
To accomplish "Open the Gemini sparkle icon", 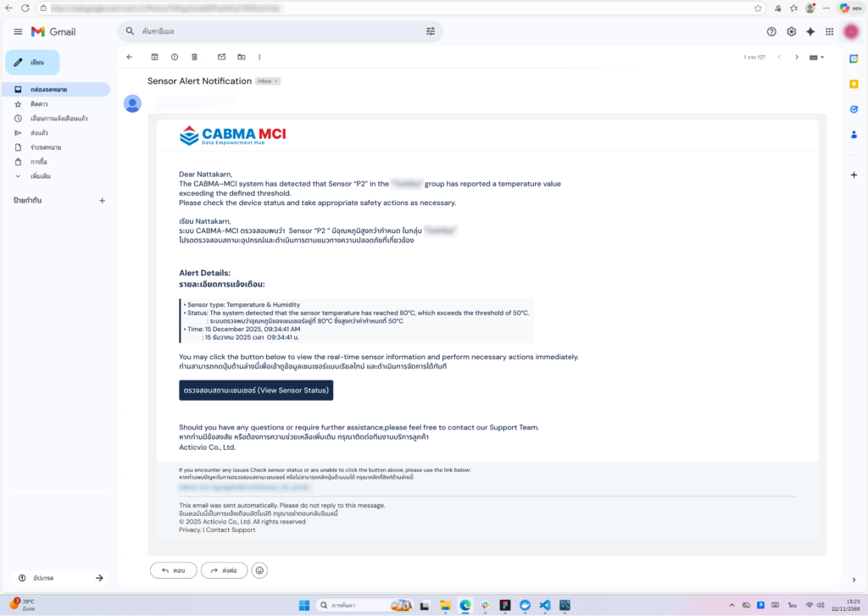I will point(810,31).
